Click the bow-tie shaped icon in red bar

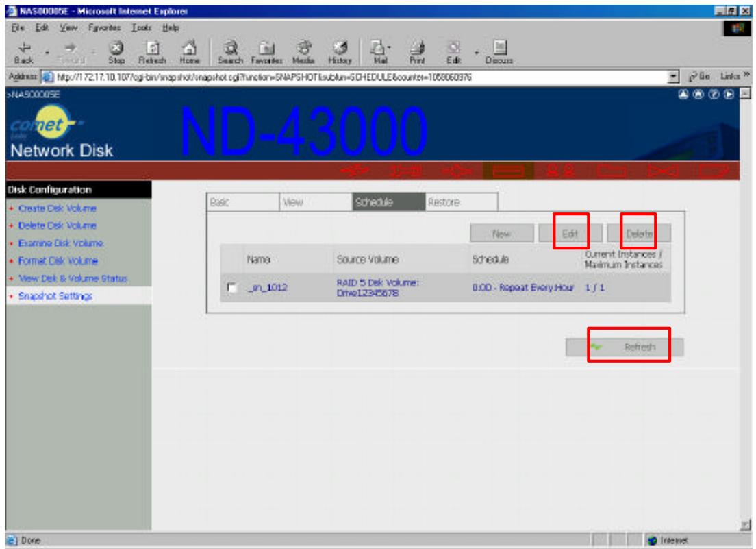[663, 171]
